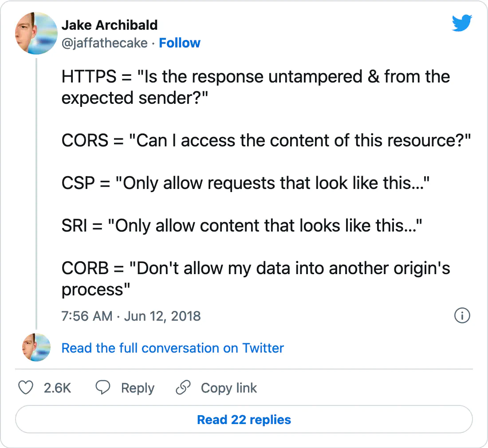Click the Jake Archibald display name
This screenshot has width=488, height=448.
[x=110, y=25]
